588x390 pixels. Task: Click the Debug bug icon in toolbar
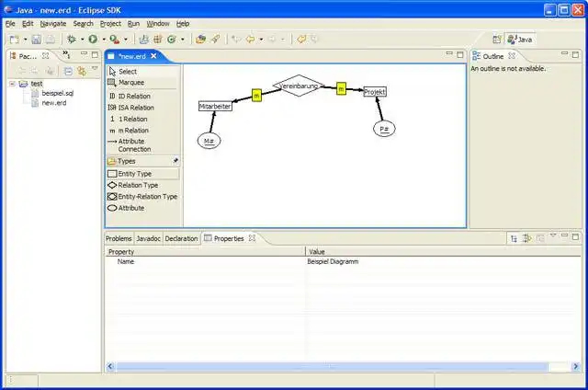pos(72,39)
